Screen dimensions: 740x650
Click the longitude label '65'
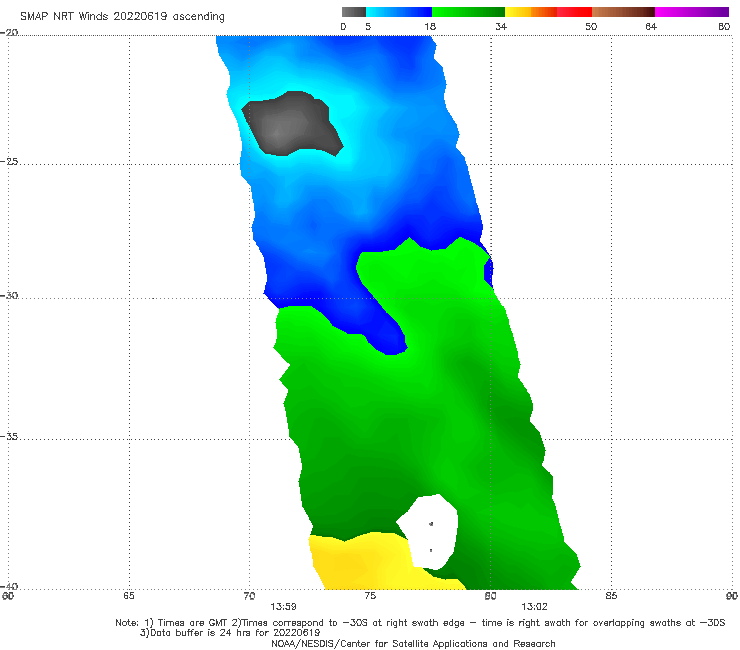[129, 596]
